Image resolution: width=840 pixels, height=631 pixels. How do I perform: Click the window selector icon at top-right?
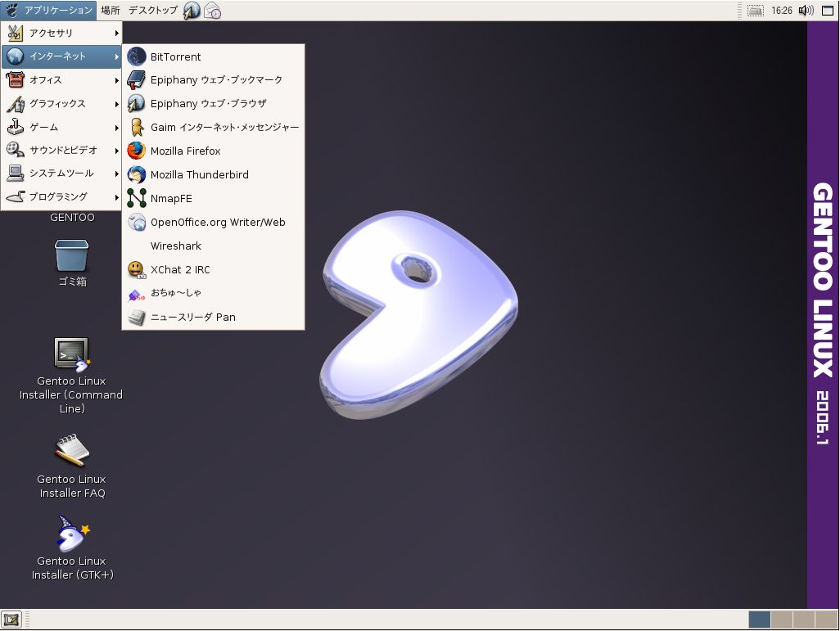[x=828, y=10]
